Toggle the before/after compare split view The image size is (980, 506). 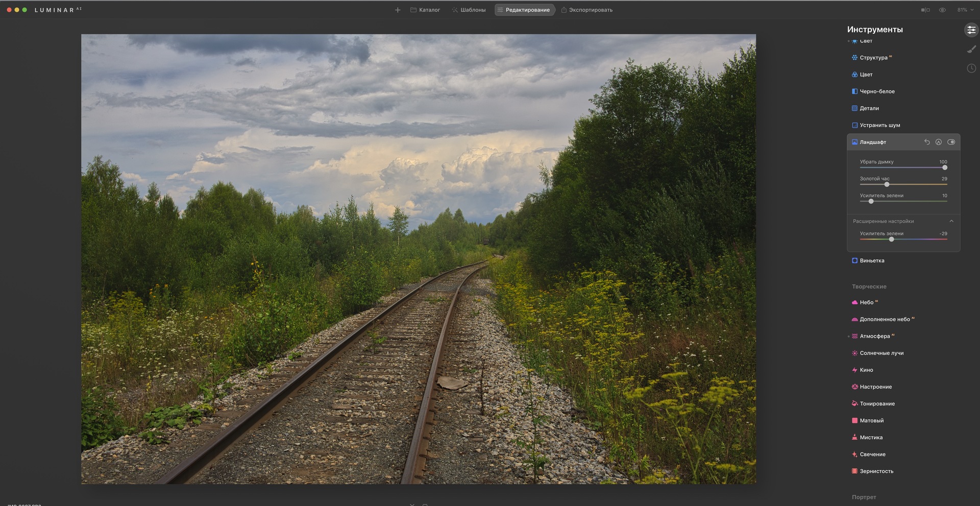coord(925,10)
